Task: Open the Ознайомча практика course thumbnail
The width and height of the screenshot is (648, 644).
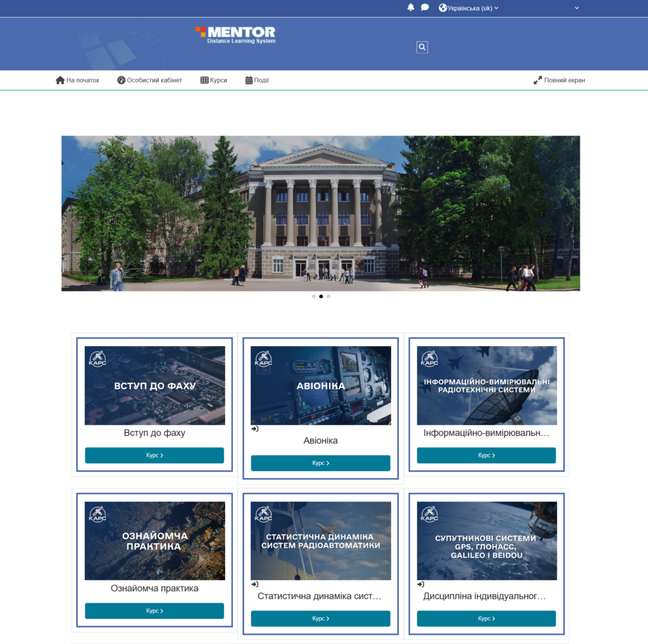Action: pyautogui.click(x=155, y=541)
